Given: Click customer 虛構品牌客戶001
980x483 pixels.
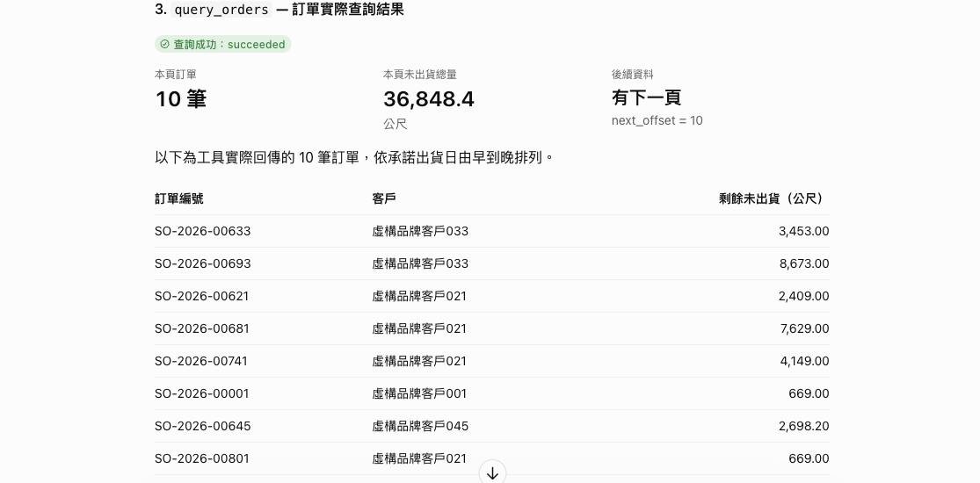Looking at the screenshot, I should tap(419, 393).
